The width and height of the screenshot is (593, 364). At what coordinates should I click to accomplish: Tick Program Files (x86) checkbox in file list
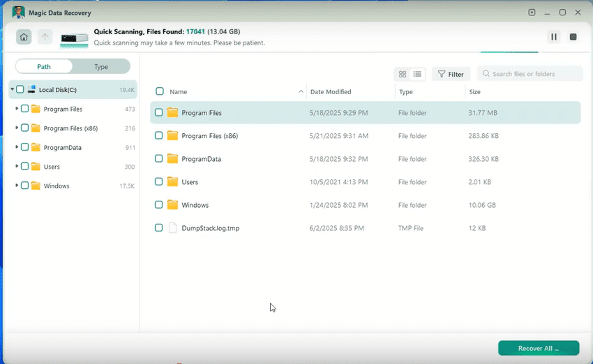(158, 136)
